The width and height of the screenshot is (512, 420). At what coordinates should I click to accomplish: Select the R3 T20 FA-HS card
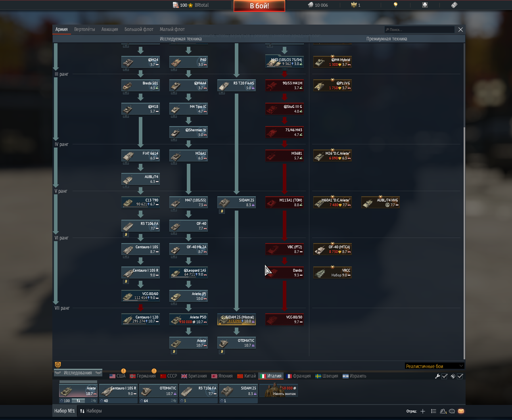[236, 85]
